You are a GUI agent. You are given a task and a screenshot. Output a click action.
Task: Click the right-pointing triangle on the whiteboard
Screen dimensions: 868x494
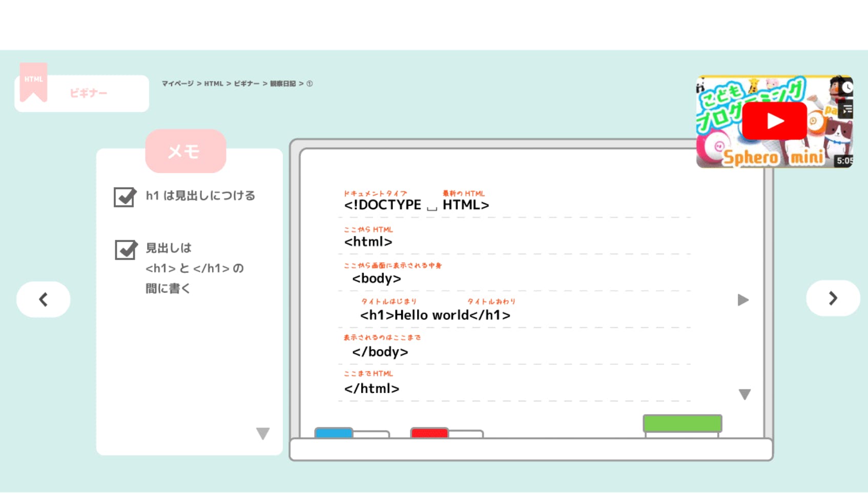[743, 300]
